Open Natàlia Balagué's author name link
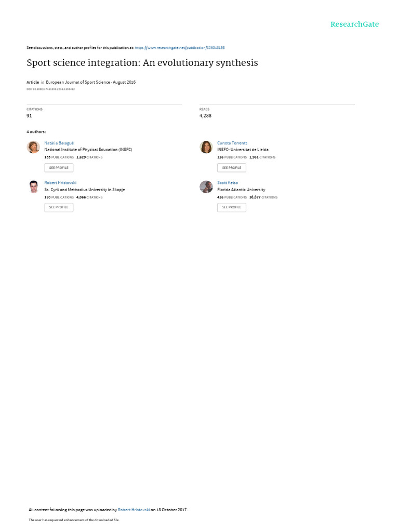Image resolution: width=399 pixels, height=532 pixels. pos(59,143)
